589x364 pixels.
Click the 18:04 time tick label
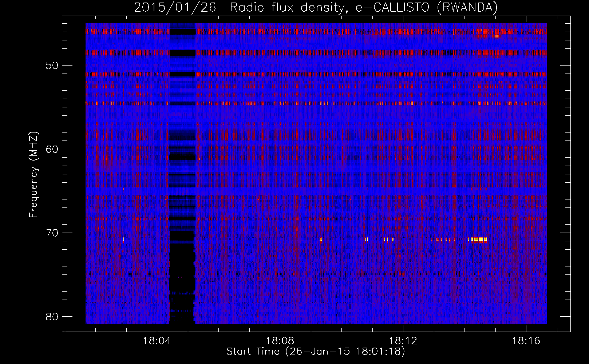157,341
